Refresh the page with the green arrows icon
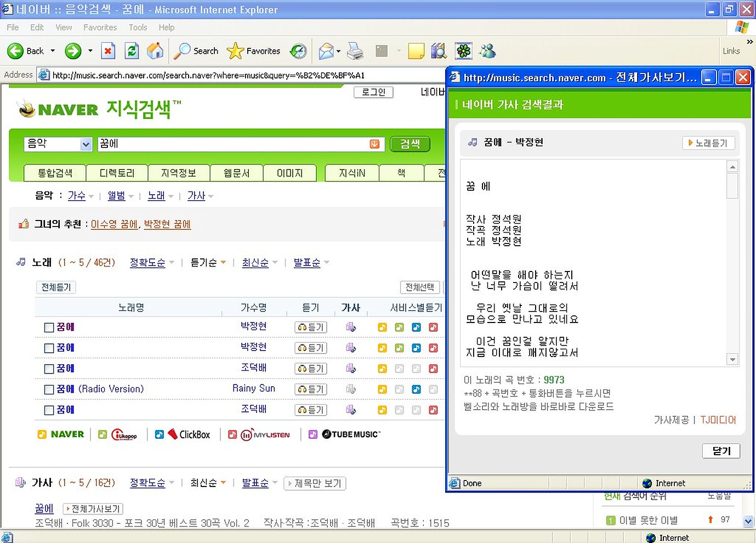Screen dimensions: 756x543 click(x=132, y=51)
